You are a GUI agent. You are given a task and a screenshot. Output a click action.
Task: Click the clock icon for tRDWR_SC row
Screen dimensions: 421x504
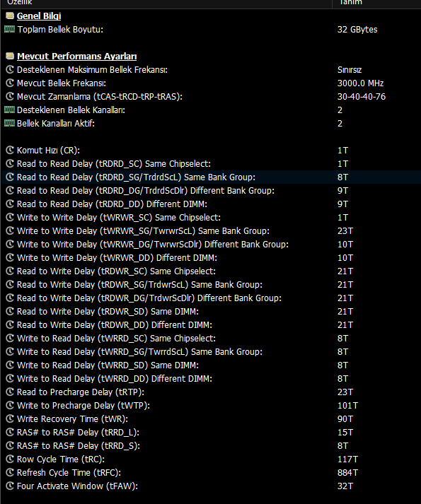coord(10,271)
